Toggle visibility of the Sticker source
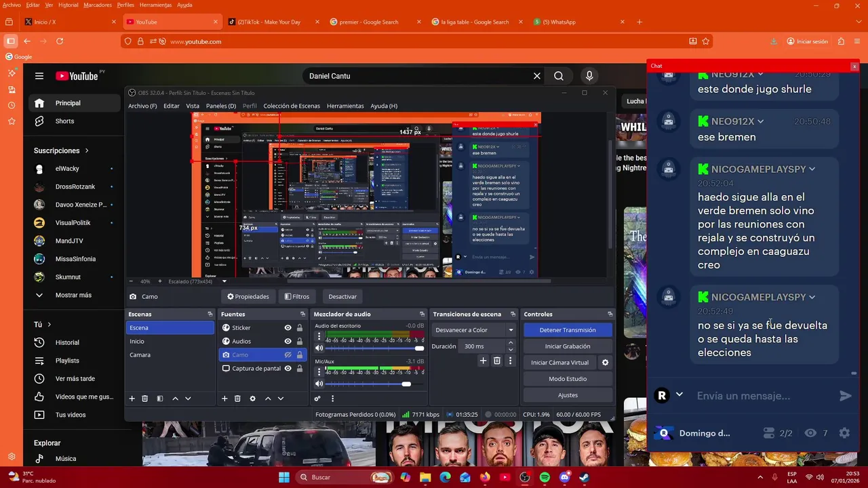The height and width of the screenshot is (488, 868). (x=288, y=327)
